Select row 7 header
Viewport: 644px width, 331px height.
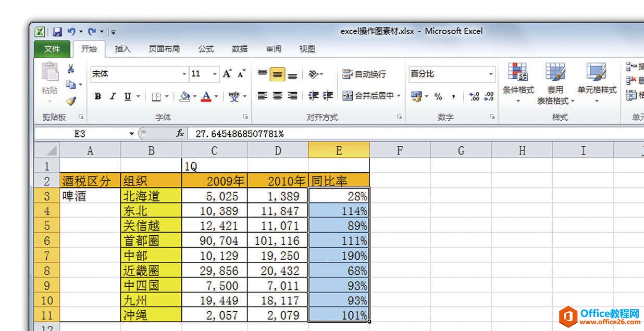coord(47,256)
